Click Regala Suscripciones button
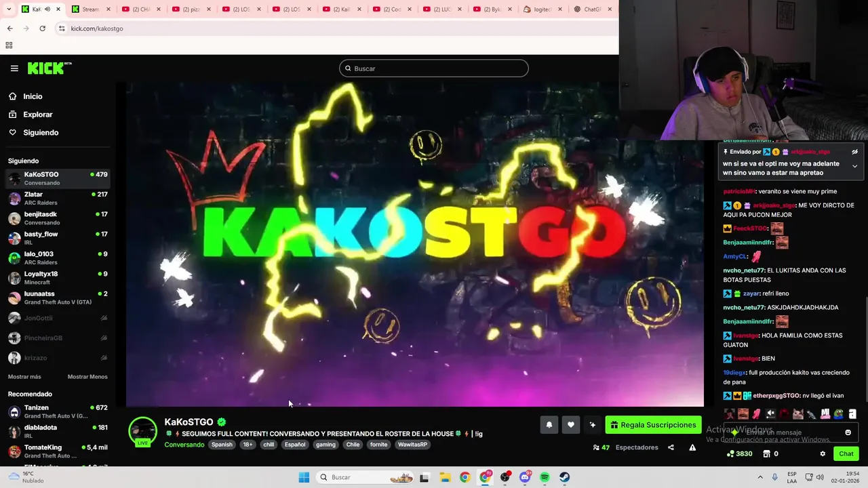This screenshot has width=868, height=488. click(x=653, y=425)
